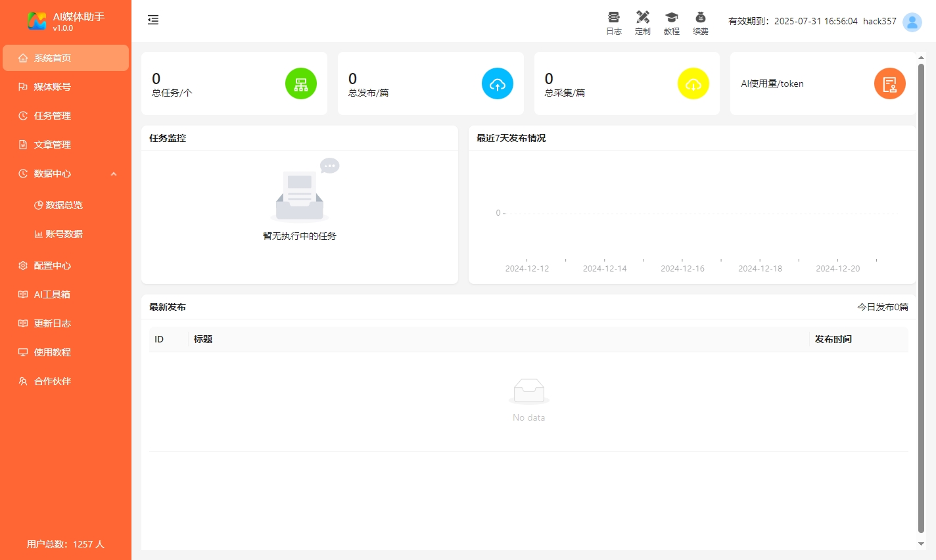Viewport: 936px width, 560px height.
Task: Click the AI使用量/token label
Action: [772, 83]
